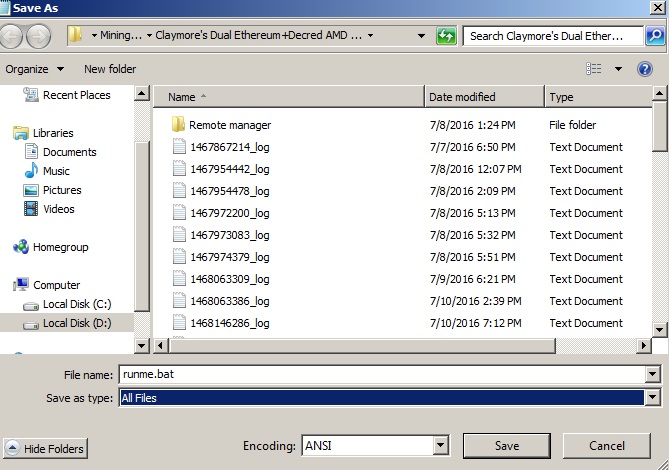Screen dimensions: 669x470
Task: Open the Organize menu
Action: (35, 69)
